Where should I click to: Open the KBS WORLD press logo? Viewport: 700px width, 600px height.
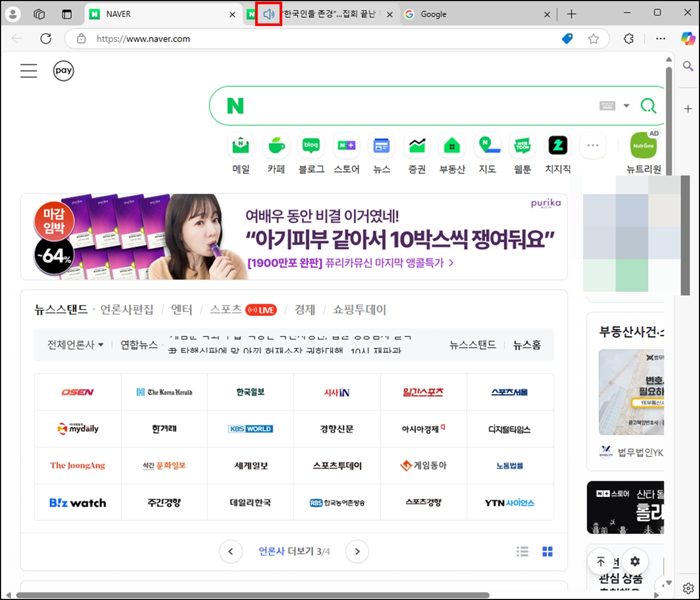coord(251,429)
